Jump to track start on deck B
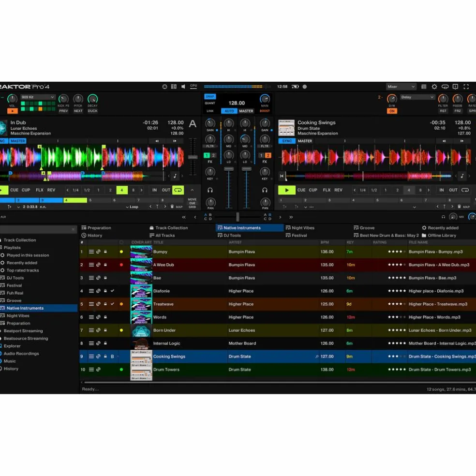476x476 pixels. (x=282, y=176)
